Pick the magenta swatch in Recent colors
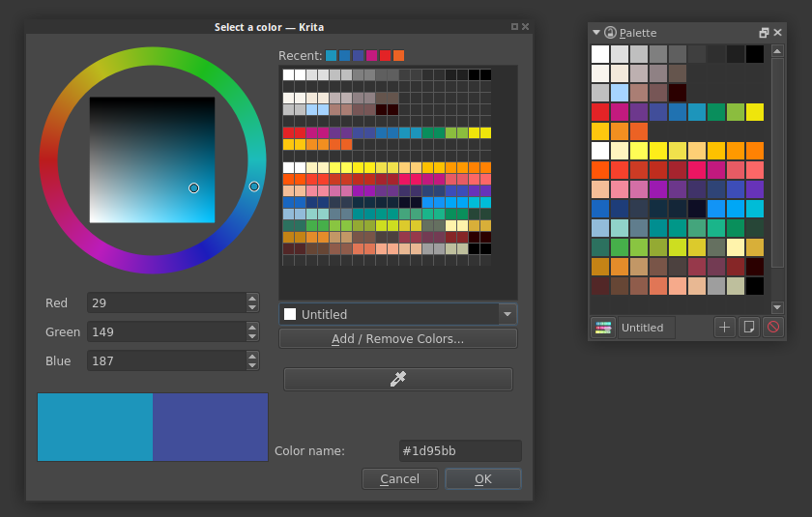 (x=371, y=55)
